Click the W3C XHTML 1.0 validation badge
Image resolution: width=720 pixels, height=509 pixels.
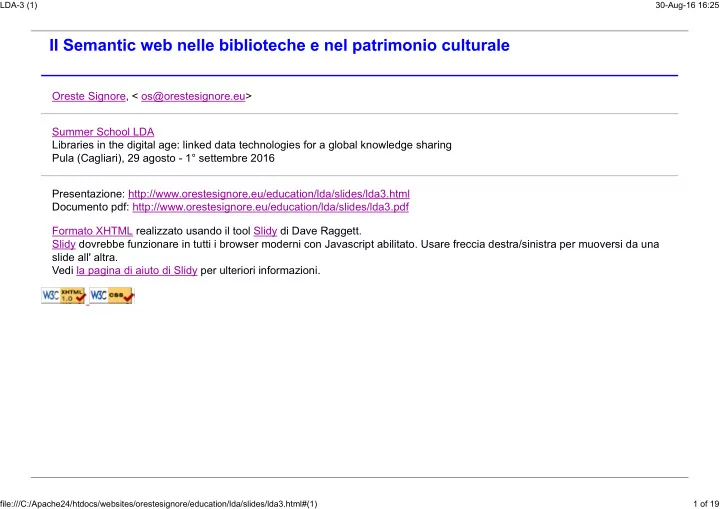click(x=63, y=295)
